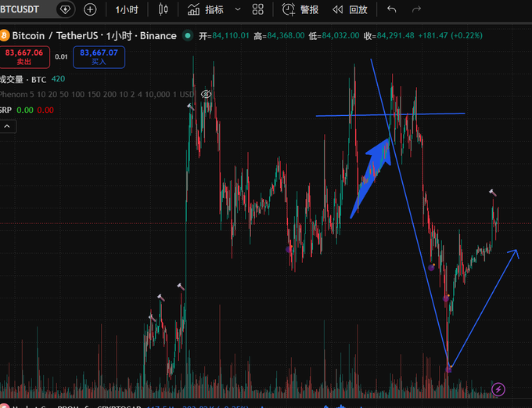
Task: Undo the last chart action
Action: point(391,9)
